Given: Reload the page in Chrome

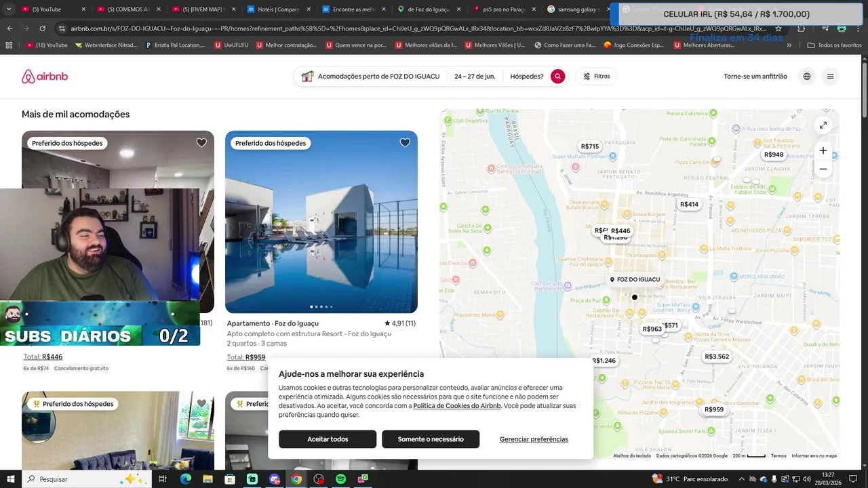Looking at the screenshot, I should pyautogui.click(x=42, y=28).
